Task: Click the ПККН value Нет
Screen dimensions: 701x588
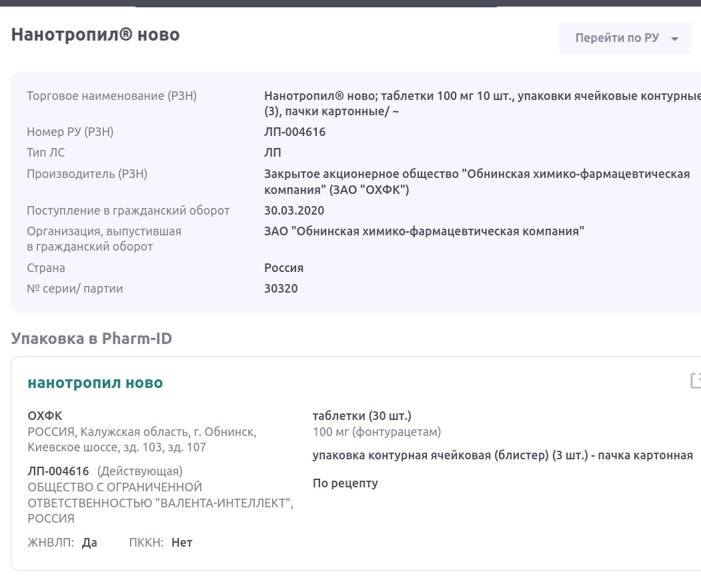Action: [181, 543]
